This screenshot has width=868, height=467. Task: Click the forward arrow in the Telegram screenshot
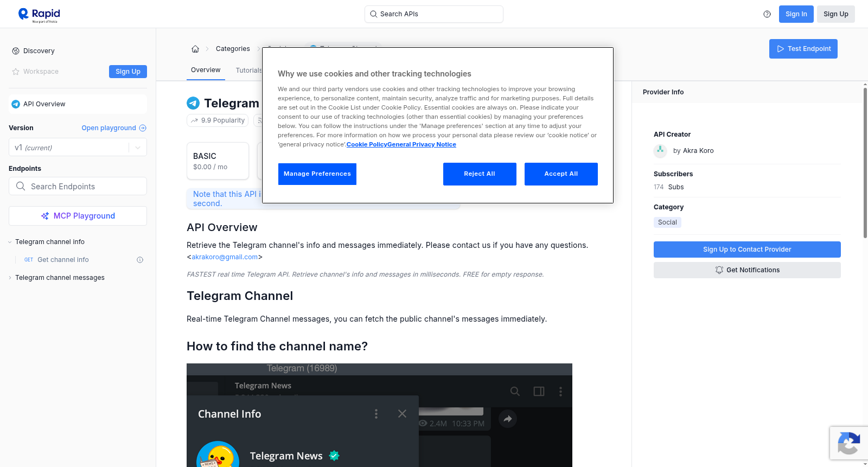click(x=508, y=419)
